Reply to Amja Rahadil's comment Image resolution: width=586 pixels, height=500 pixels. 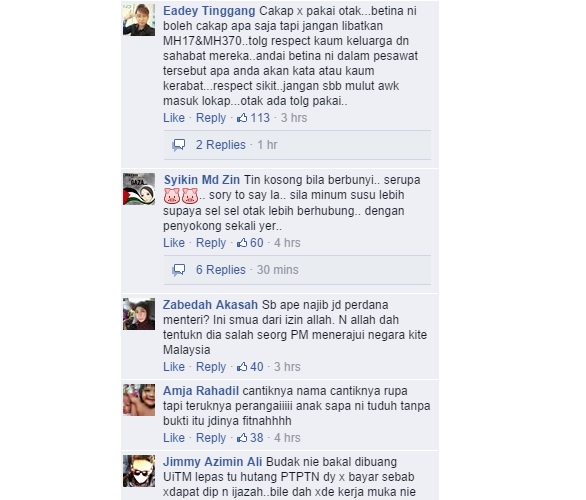pyautogui.click(x=211, y=438)
